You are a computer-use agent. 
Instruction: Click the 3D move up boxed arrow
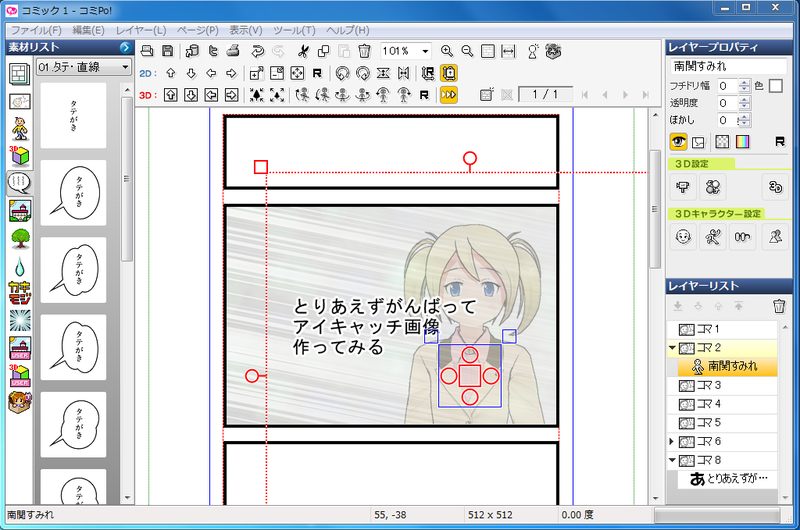coord(170,95)
